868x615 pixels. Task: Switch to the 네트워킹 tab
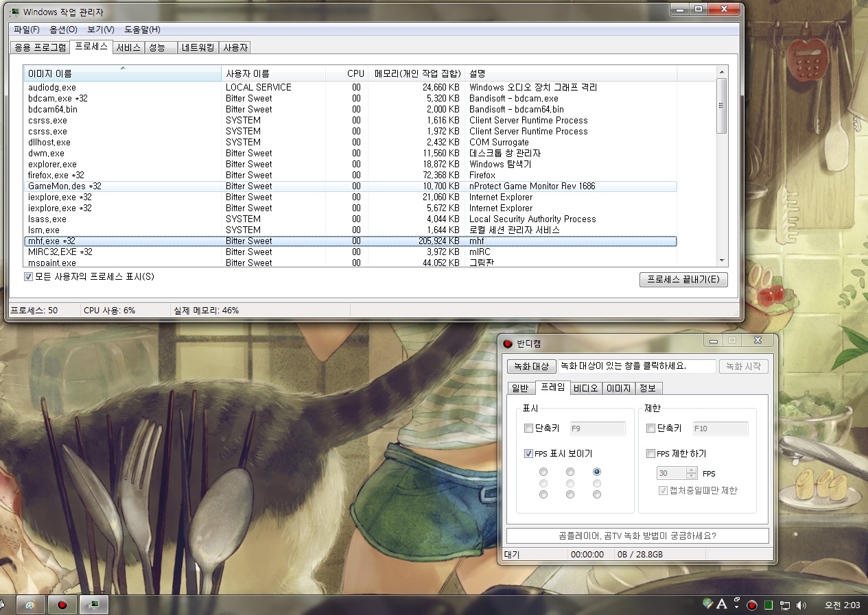coord(198,47)
